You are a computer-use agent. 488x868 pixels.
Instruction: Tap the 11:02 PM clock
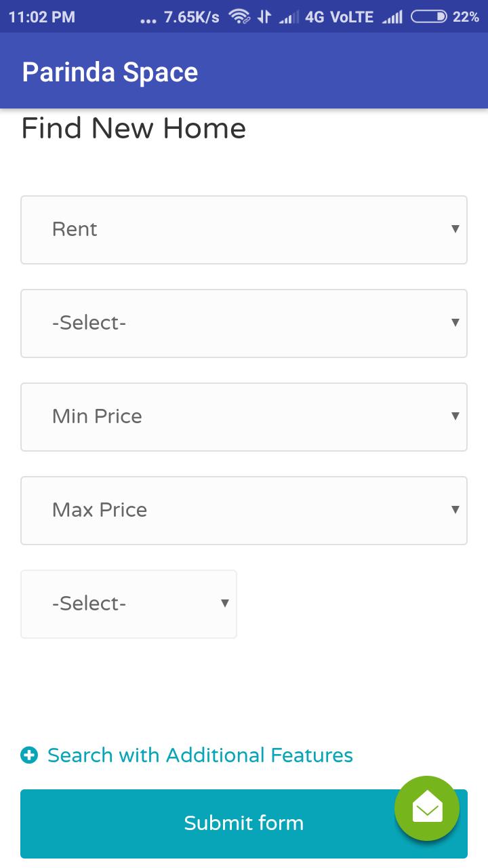click(42, 17)
